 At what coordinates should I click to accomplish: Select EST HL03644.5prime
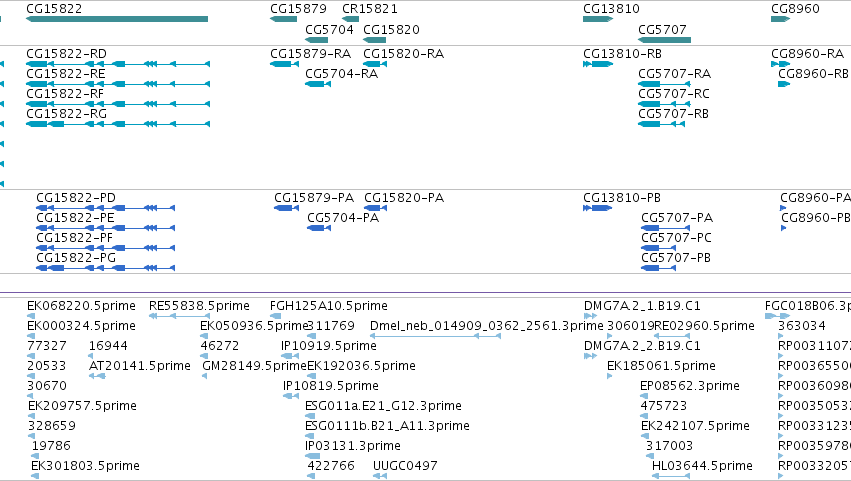(x=671, y=476)
